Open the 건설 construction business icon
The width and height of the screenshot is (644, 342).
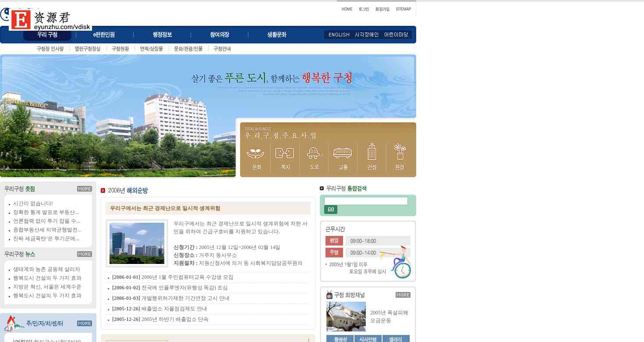(x=372, y=157)
